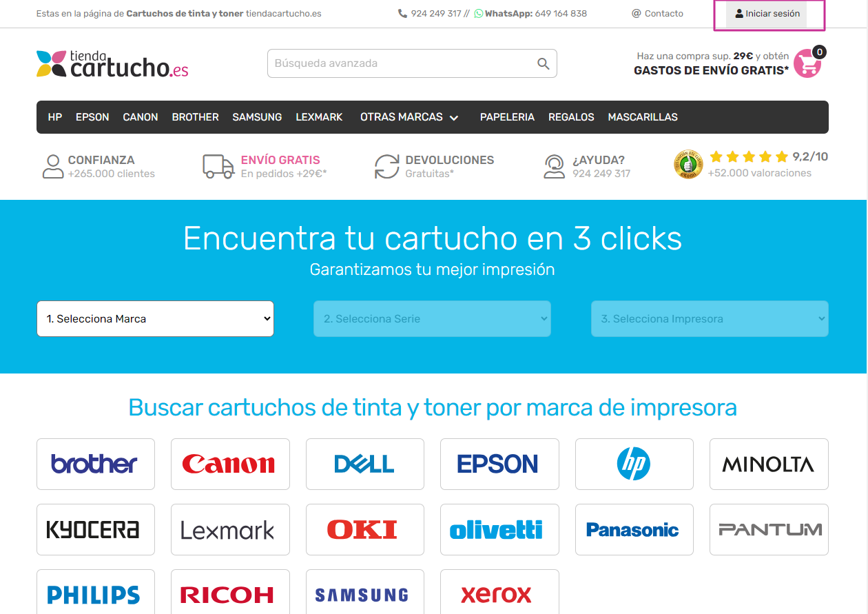This screenshot has width=868, height=614.
Task: Open the Contacto link
Action: 657,14
